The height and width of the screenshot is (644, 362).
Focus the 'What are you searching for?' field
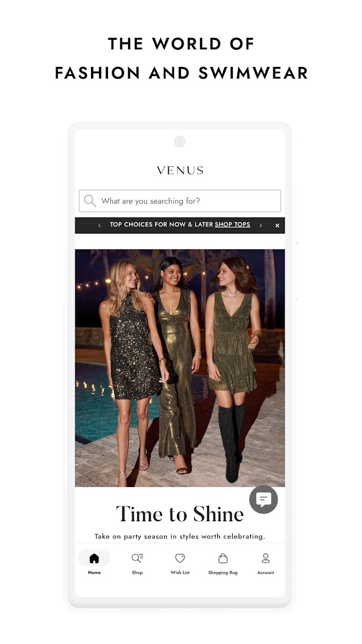[180, 201]
